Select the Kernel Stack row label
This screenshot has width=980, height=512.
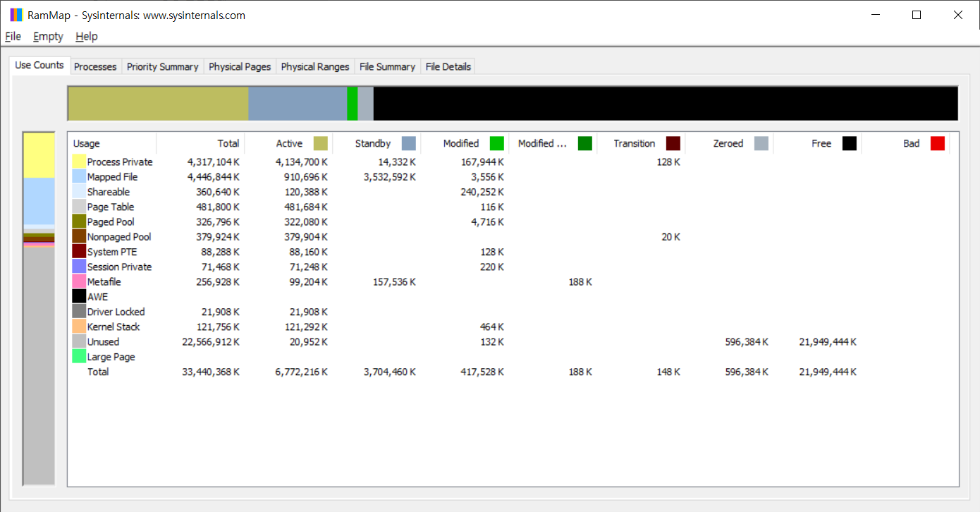click(x=114, y=327)
